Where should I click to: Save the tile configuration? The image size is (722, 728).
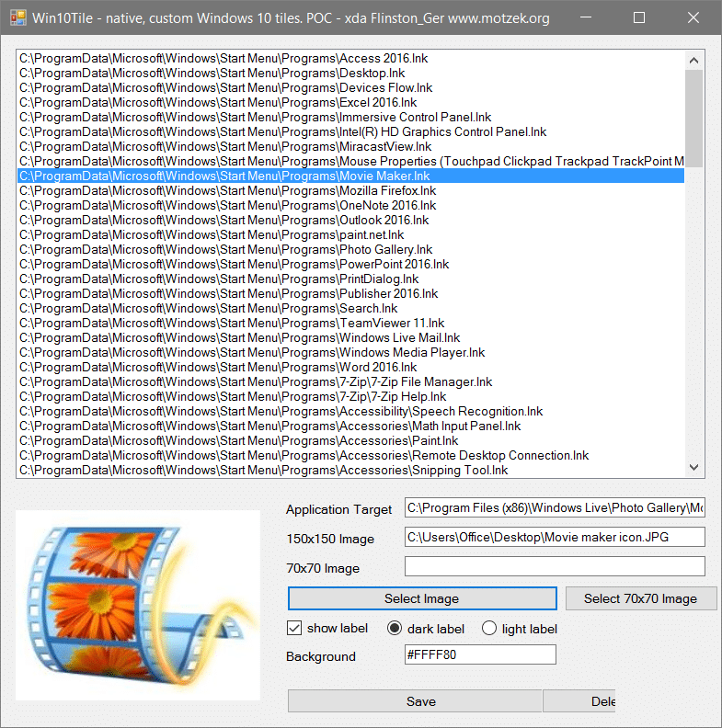click(x=415, y=701)
